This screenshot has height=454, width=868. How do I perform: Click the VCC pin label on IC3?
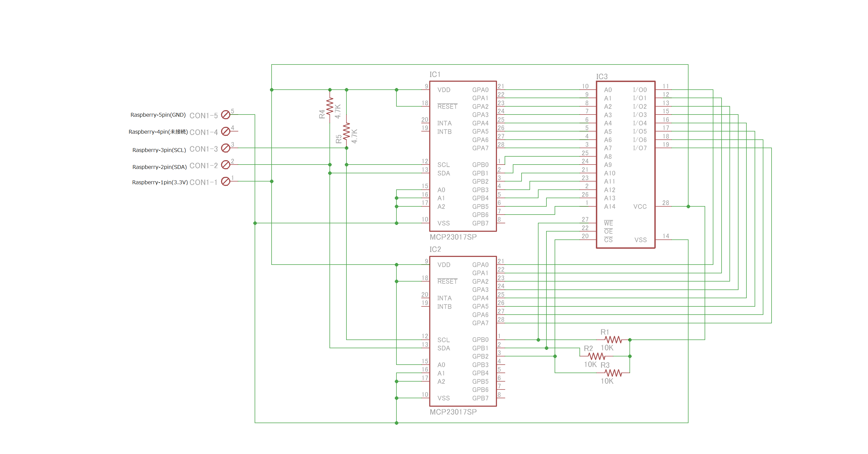pyautogui.click(x=640, y=207)
